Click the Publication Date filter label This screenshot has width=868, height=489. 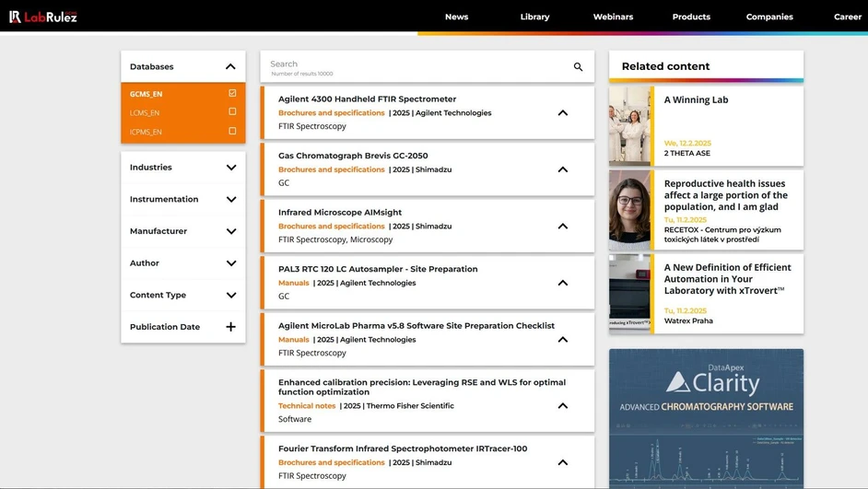164,327
